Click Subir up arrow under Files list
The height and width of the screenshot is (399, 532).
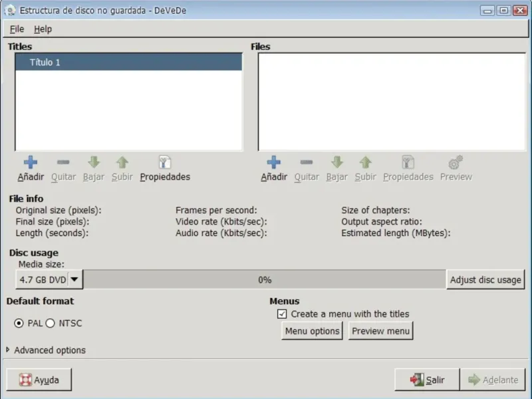[x=365, y=162]
